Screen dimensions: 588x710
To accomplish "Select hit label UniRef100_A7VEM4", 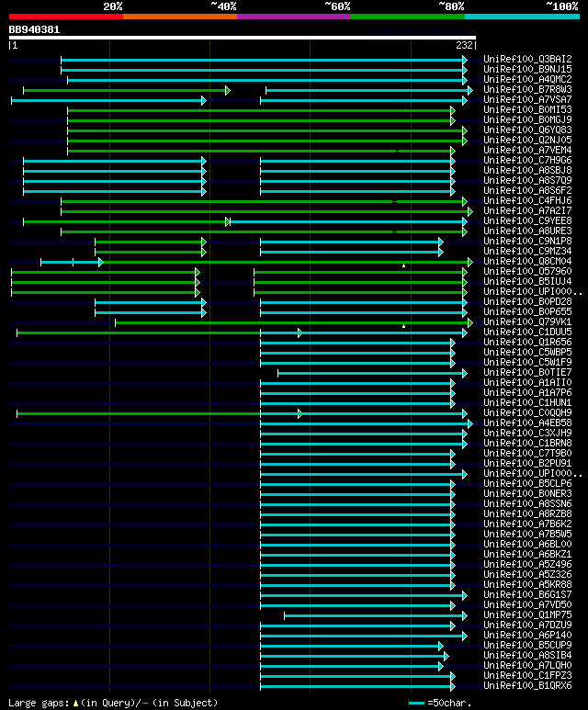I will 527,151.
